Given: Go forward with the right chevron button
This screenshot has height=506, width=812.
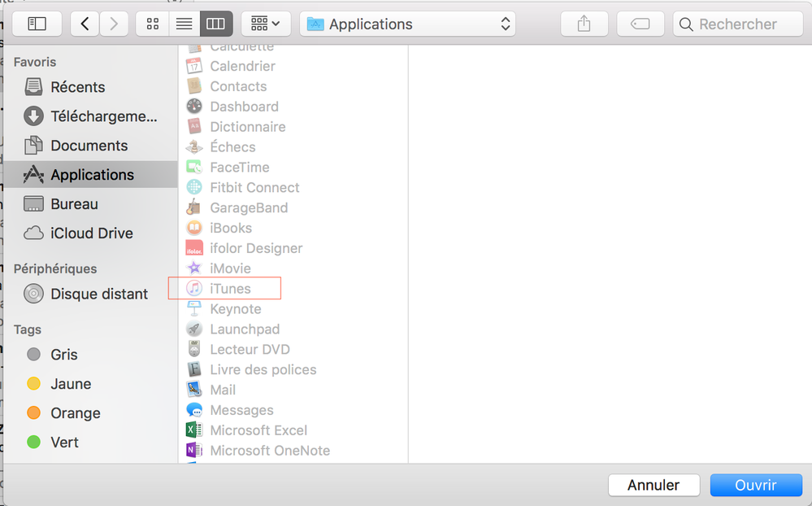Looking at the screenshot, I should tap(114, 24).
